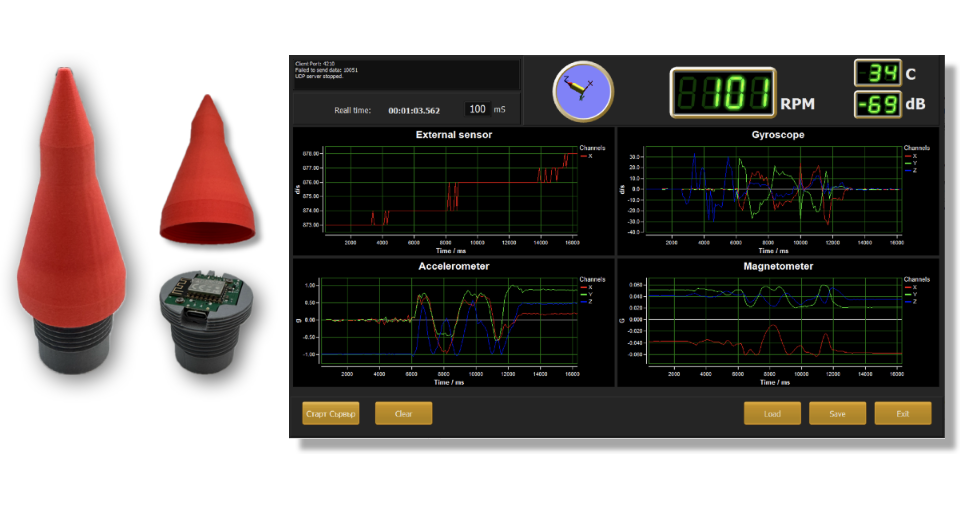Image resolution: width=971 pixels, height=518 pixels.
Task: Click the 100 mS interval field
Action: [x=477, y=109]
